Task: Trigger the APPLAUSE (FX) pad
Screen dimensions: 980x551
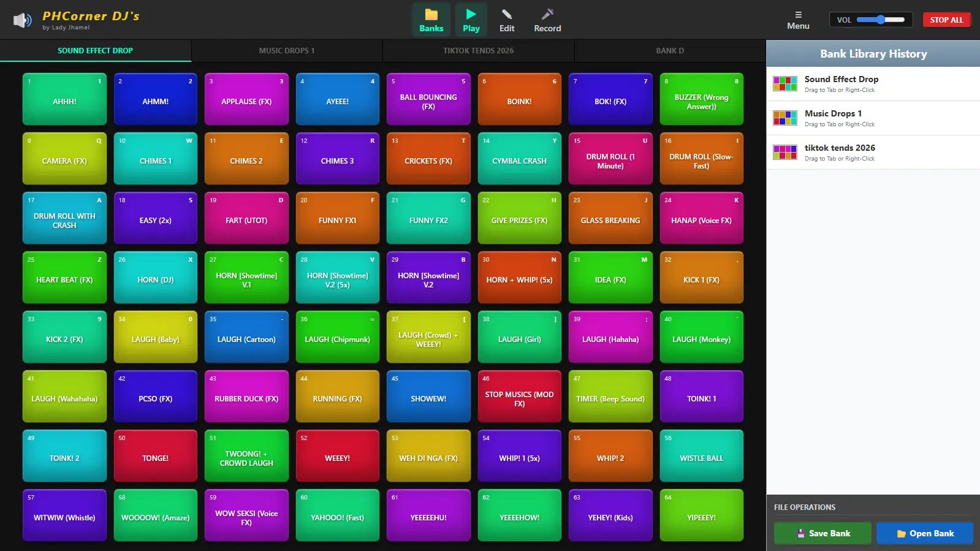Action: pos(246,99)
